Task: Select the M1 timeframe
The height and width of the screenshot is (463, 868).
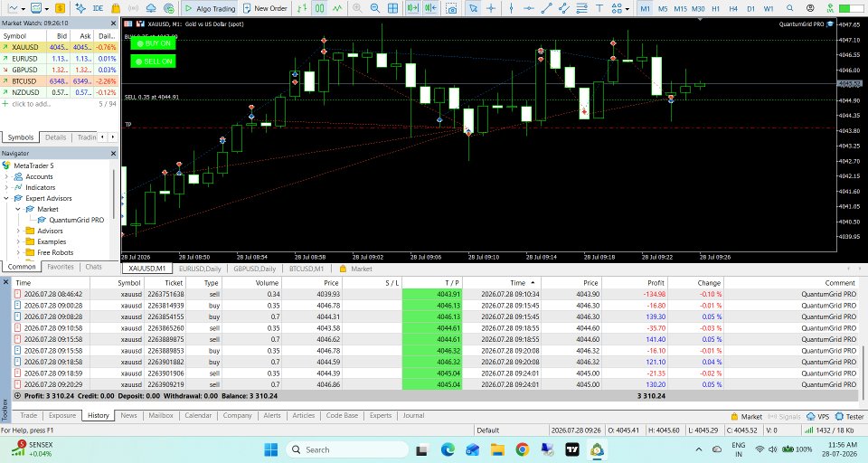Action: [645, 8]
